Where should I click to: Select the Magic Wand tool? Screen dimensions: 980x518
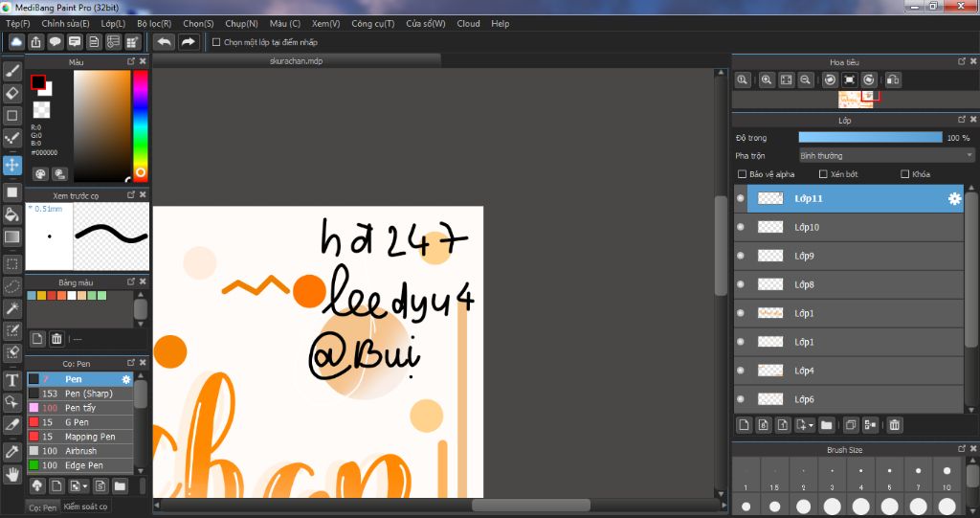pos(11,308)
